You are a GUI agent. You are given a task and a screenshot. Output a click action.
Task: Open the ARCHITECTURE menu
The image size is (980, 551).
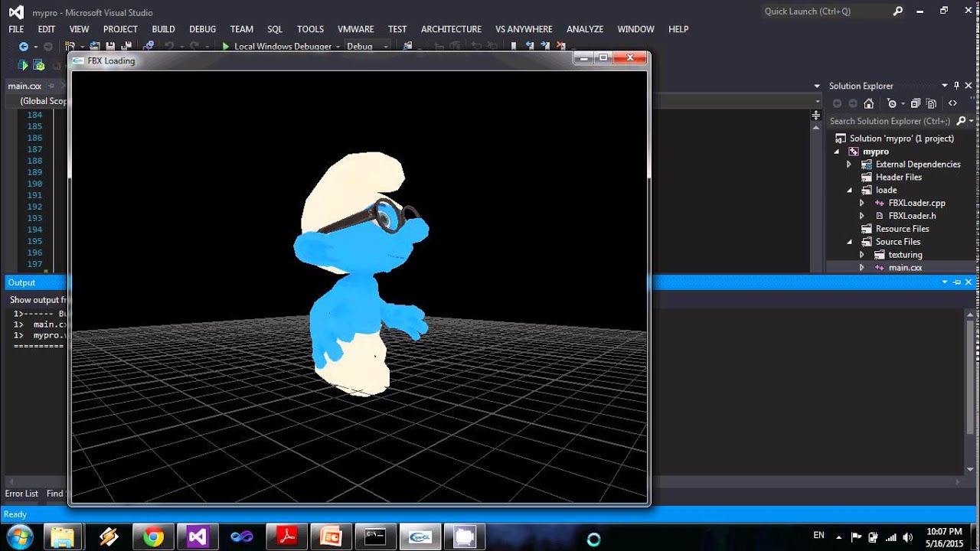tap(451, 29)
